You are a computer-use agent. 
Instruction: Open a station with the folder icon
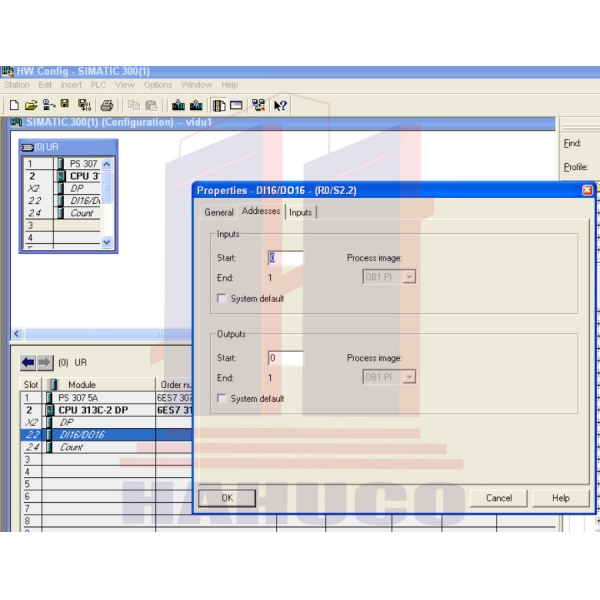pyautogui.click(x=31, y=105)
